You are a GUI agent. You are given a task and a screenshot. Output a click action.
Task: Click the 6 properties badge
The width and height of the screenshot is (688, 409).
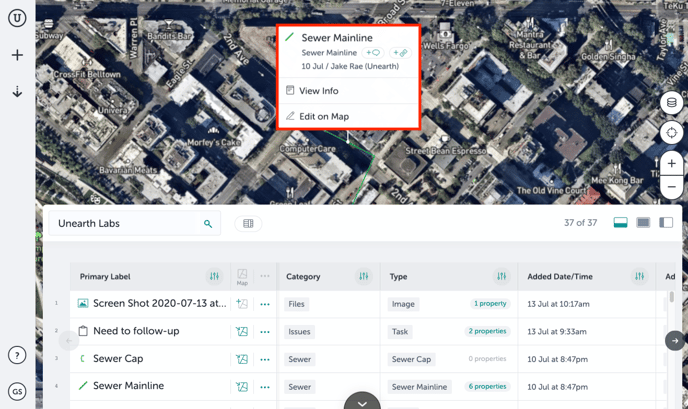pyautogui.click(x=487, y=387)
